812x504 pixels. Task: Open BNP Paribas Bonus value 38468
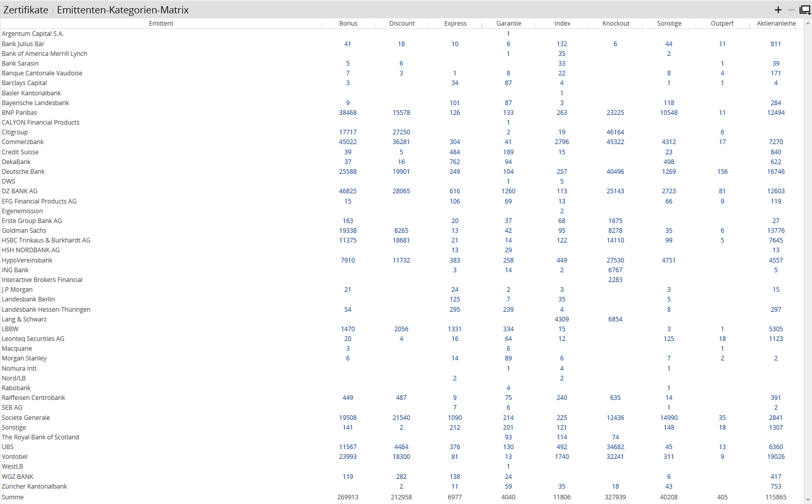[348, 113]
